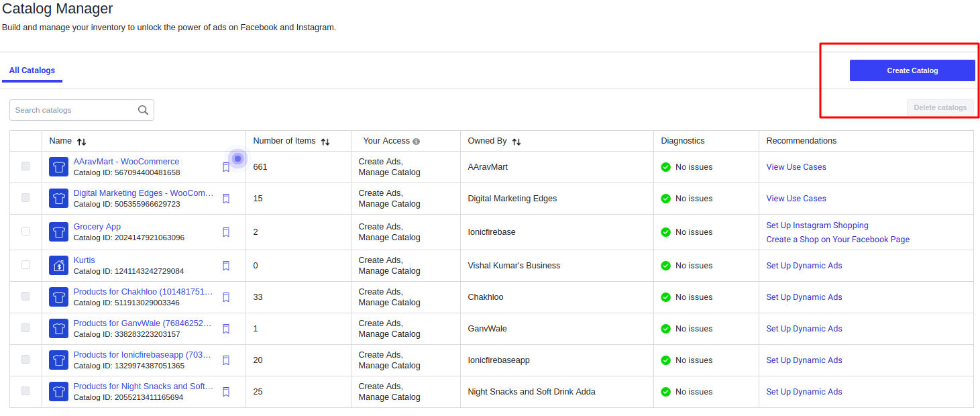Click the Diagnostics column header
The image size is (980, 416).
[x=683, y=141]
